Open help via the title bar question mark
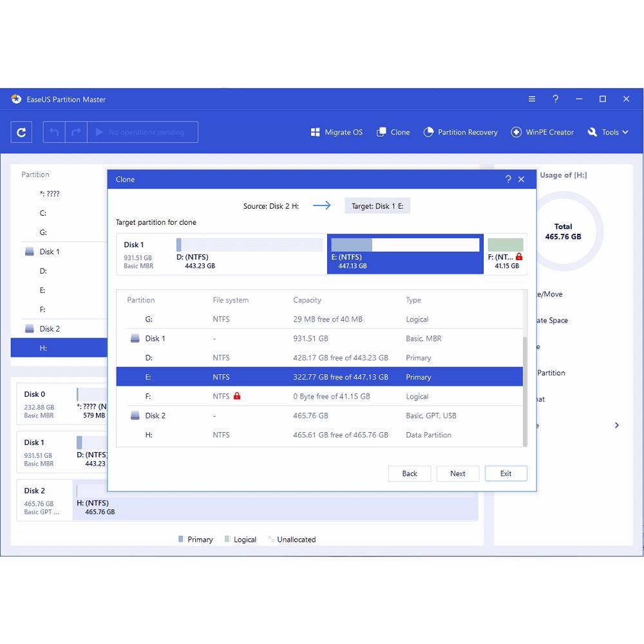 (x=555, y=99)
